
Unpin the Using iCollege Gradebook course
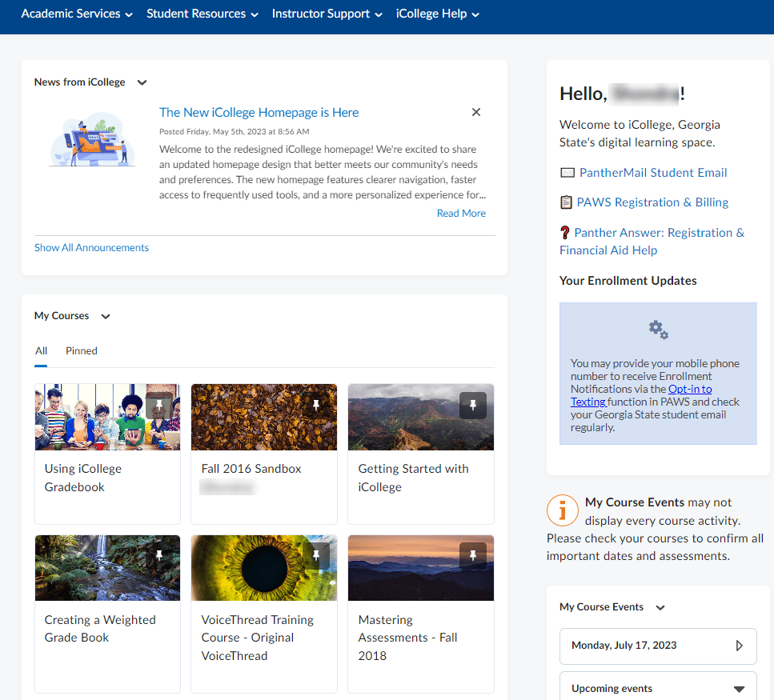[159, 406]
